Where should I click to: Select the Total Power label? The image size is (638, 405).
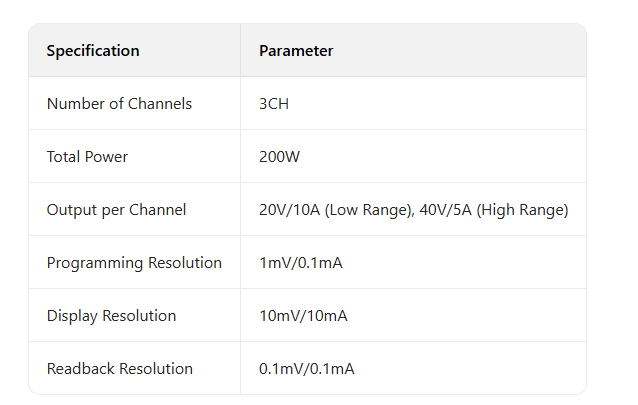pos(87,157)
